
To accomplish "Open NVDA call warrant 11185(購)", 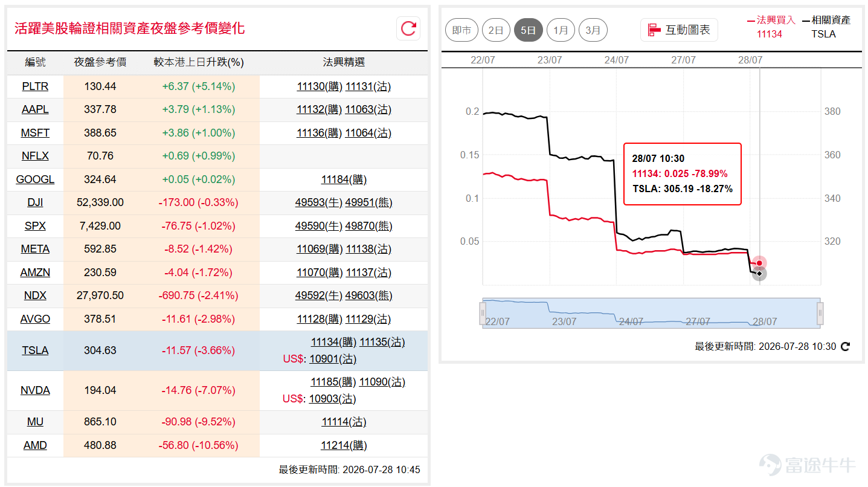I will (334, 382).
